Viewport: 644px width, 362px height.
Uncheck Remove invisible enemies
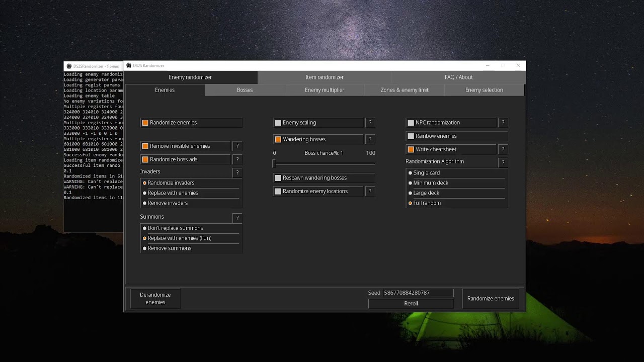point(145,146)
